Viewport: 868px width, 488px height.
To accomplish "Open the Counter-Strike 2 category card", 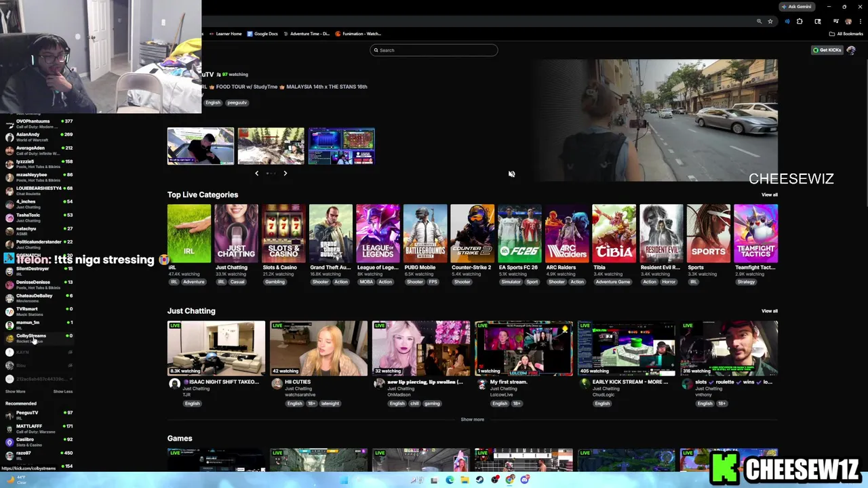I will pyautogui.click(x=473, y=234).
